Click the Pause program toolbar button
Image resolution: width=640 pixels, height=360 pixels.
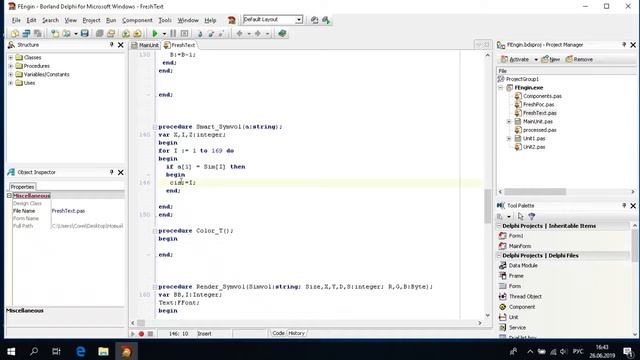point(173,33)
